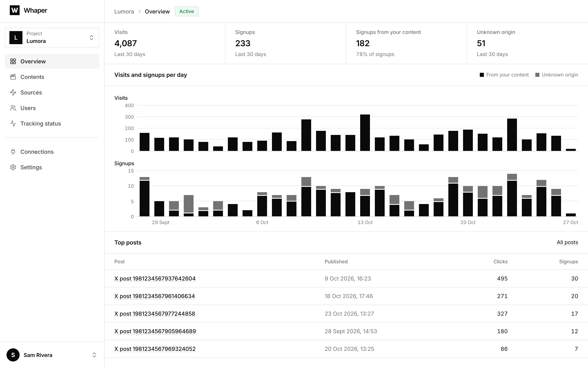Click the Signups 233 value
588x368 pixels.
pos(243,43)
